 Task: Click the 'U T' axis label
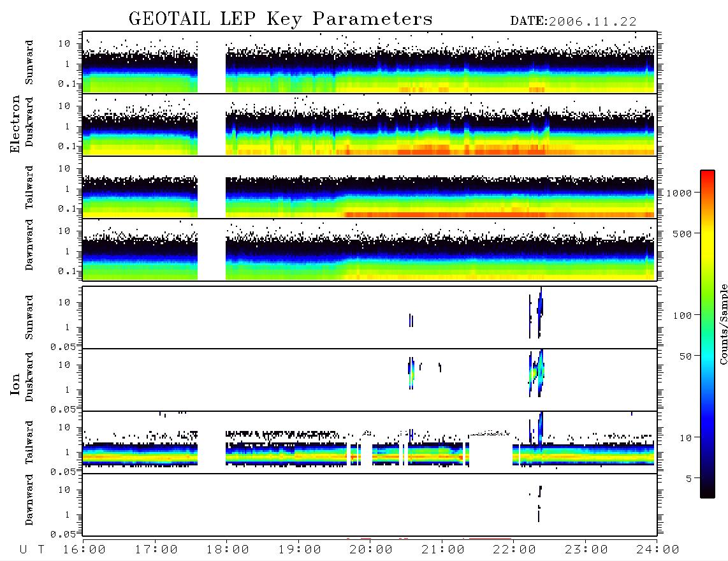pos(32,550)
